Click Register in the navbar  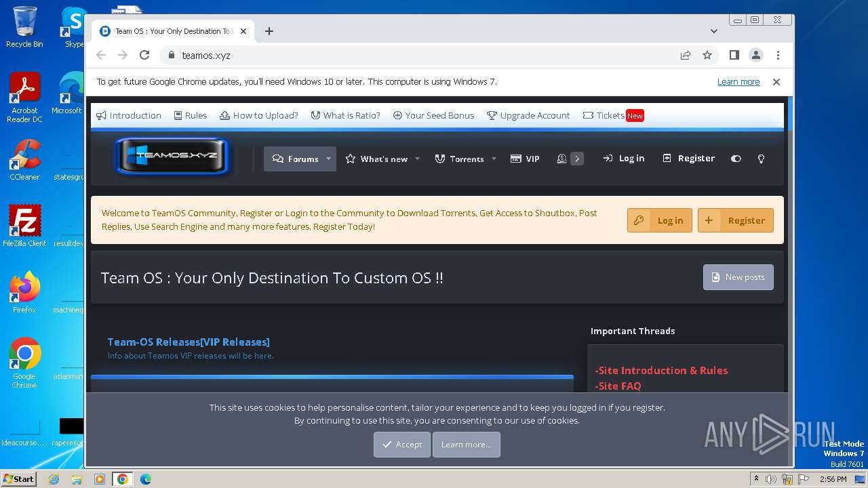[x=688, y=158]
